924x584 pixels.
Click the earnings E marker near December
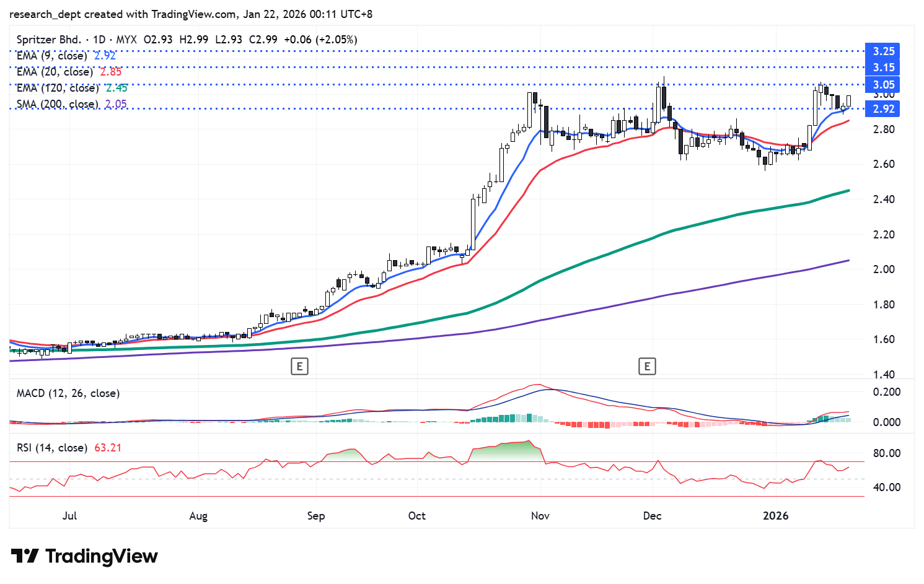647,367
